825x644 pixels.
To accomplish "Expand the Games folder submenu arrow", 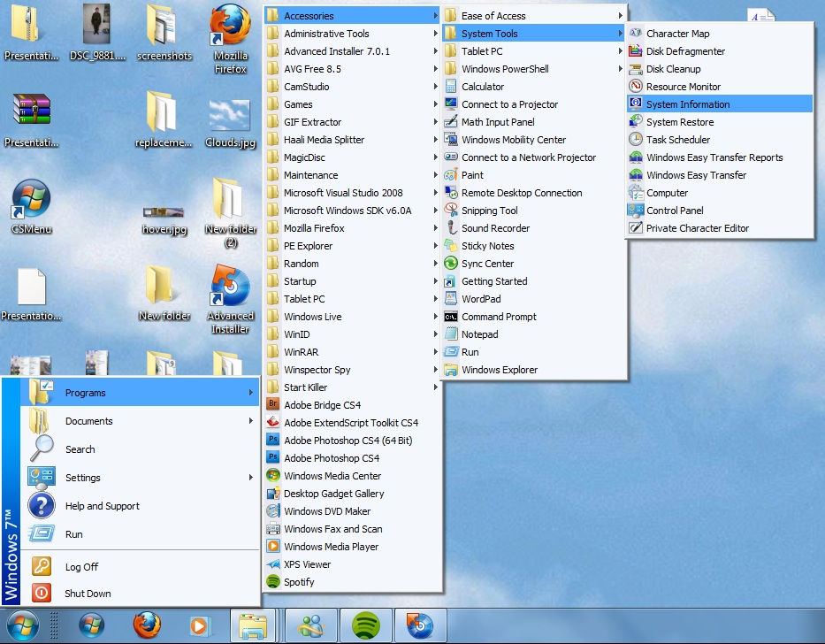I will pos(436,104).
